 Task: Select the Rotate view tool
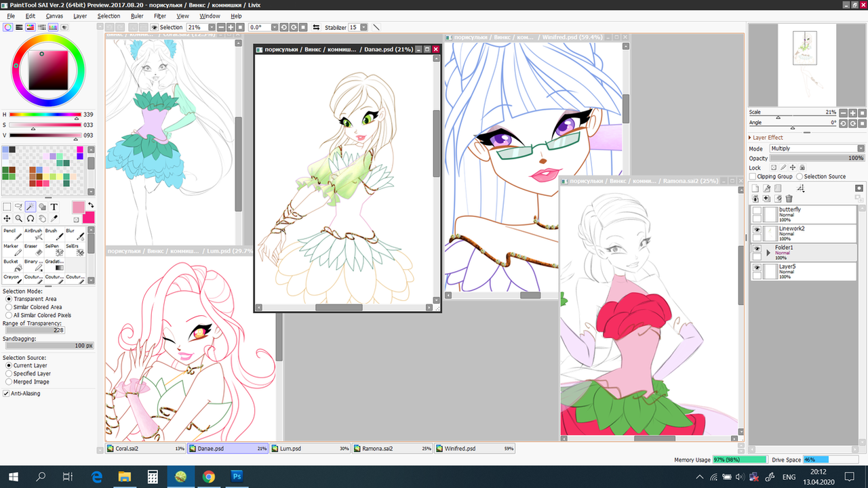click(x=31, y=218)
